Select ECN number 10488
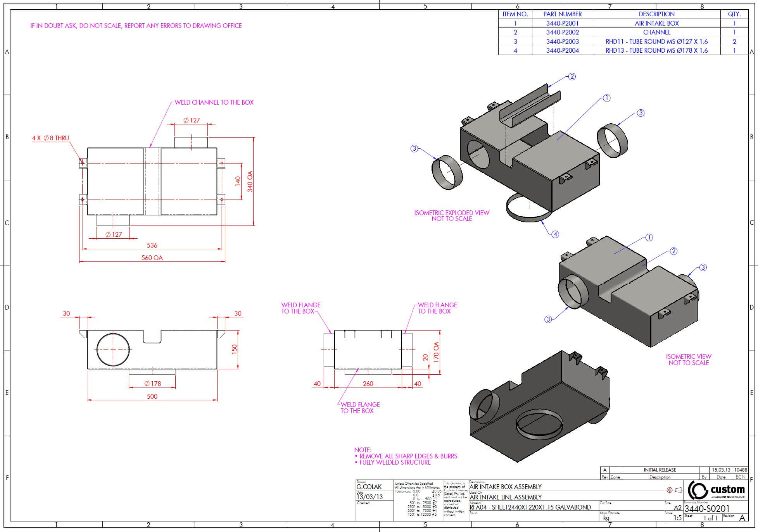Screen dimensions: 758x532 coord(741,470)
